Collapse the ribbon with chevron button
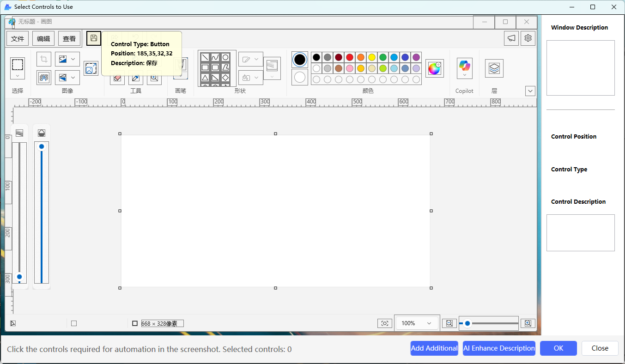The height and width of the screenshot is (364, 625). click(x=530, y=91)
